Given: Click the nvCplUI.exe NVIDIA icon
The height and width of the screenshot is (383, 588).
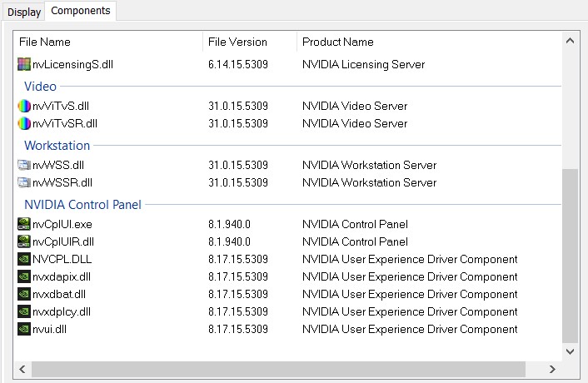Looking at the screenshot, I should 24,224.
